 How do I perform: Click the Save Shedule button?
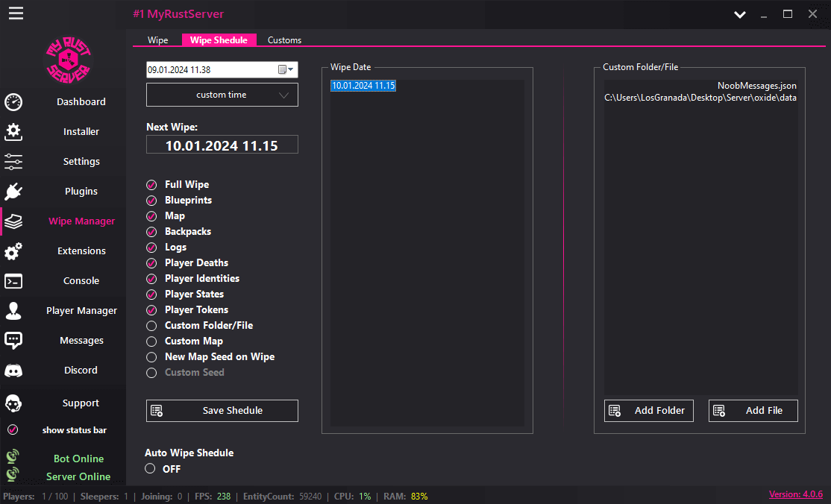coord(222,410)
